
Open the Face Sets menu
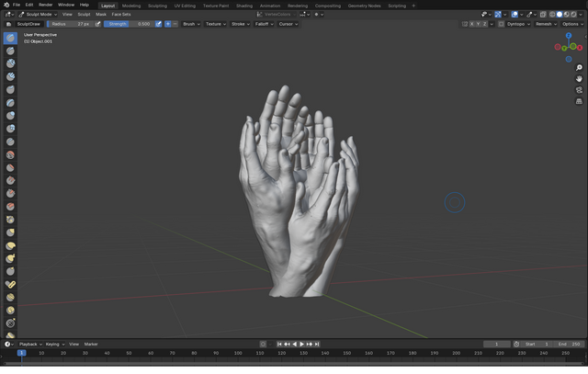click(121, 15)
